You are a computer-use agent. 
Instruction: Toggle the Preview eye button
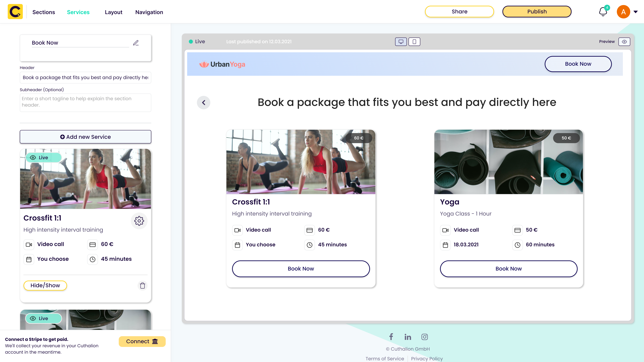point(624,42)
